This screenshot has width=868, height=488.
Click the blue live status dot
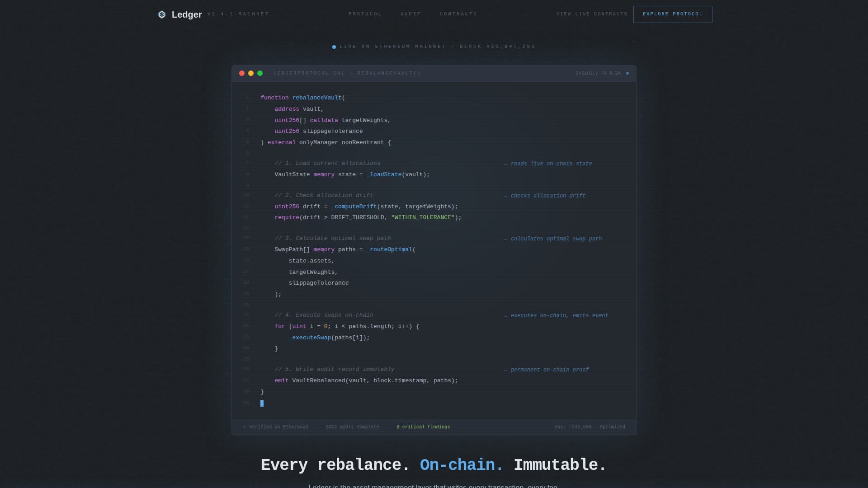coord(334,47)
